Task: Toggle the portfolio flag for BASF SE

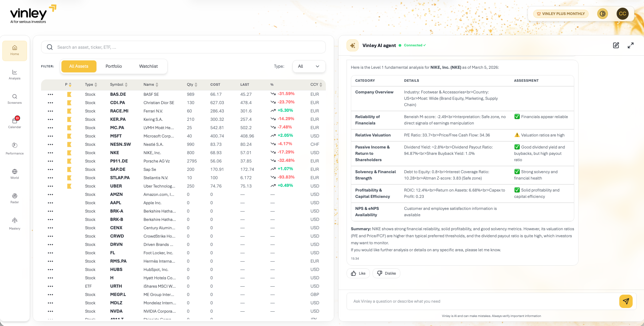Action: click(69, 94)
